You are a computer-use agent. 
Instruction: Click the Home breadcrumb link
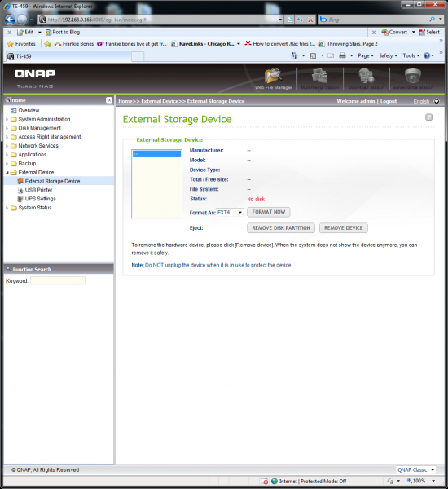pos(125,101)
